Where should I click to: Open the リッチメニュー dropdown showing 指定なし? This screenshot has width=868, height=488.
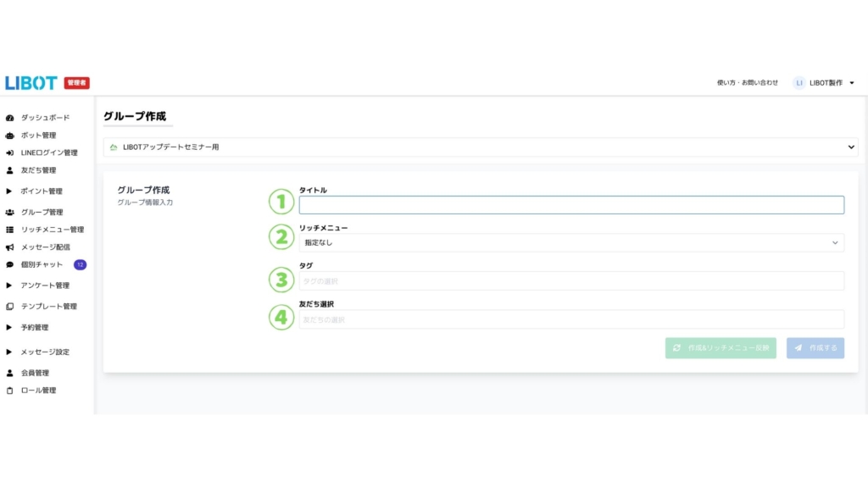570,243
